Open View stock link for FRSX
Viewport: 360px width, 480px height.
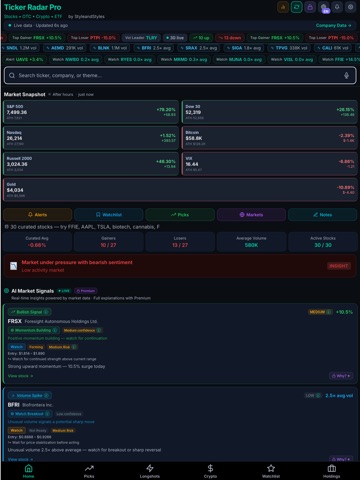click(x=20, y=376)
